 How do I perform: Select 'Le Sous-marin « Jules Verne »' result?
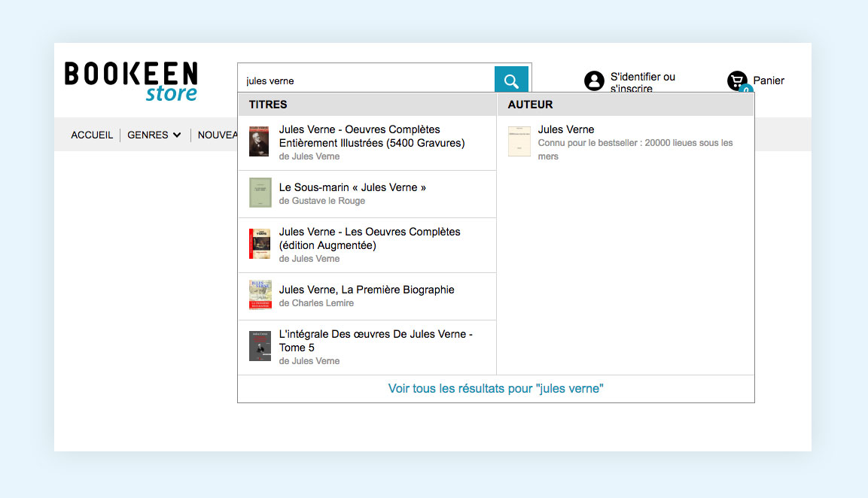pyautogui.click(x=367, y=194)
